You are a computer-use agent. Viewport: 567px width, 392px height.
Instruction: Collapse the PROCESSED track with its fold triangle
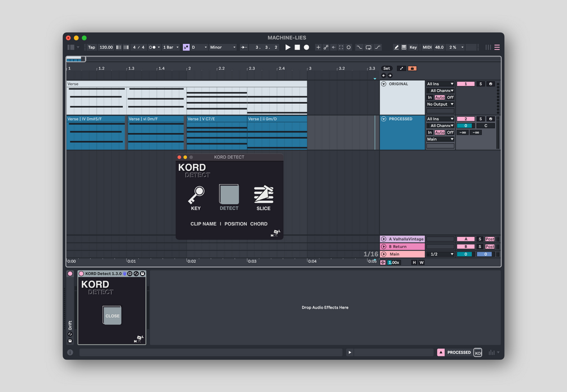pos(384,119)
